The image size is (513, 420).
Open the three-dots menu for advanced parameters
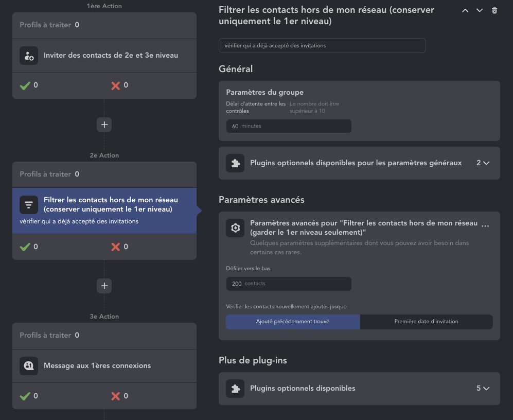point(485,225)
